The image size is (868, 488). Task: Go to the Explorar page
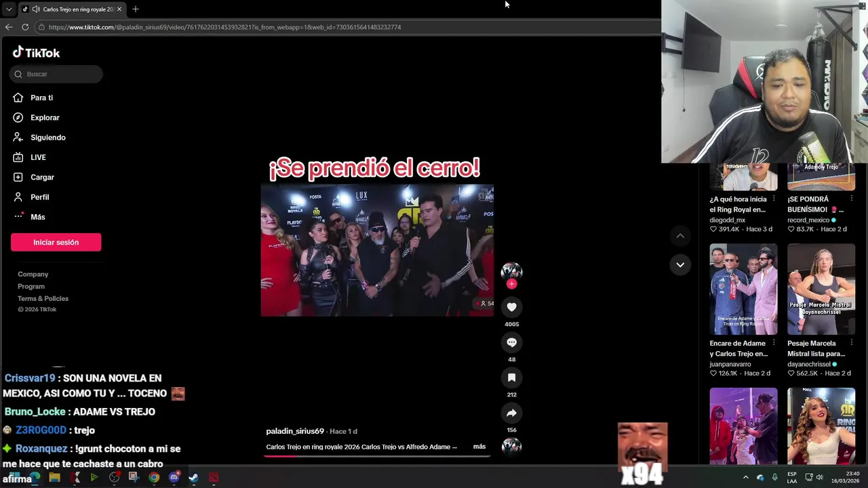(x=36, y=117)
